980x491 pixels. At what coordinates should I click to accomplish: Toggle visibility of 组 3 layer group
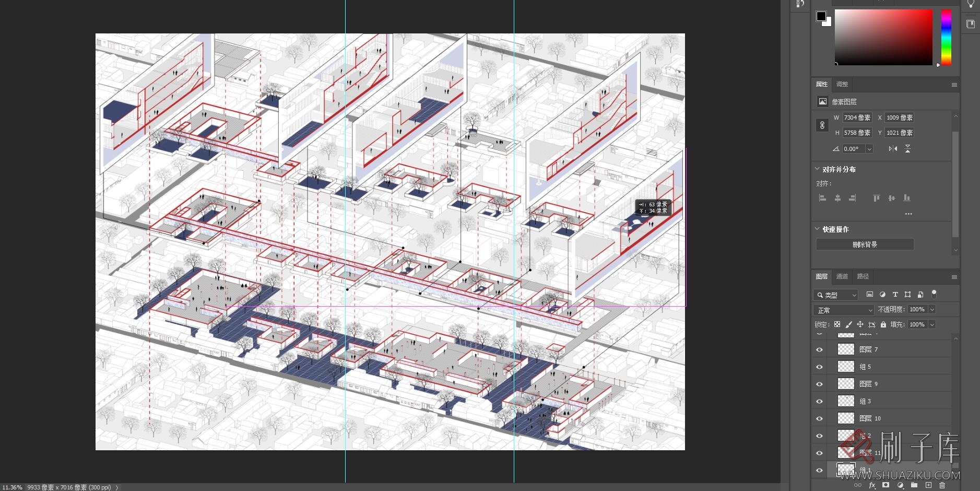(819, 402)
